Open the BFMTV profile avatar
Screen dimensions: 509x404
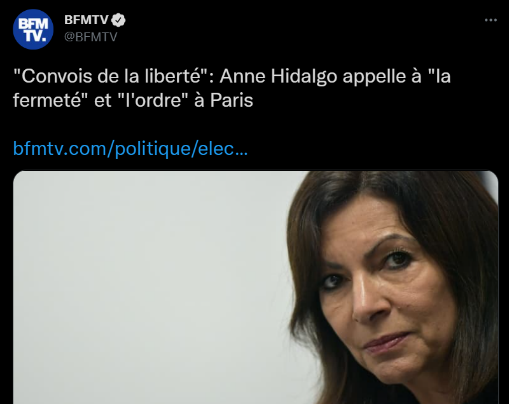click(x=33, y=29)
